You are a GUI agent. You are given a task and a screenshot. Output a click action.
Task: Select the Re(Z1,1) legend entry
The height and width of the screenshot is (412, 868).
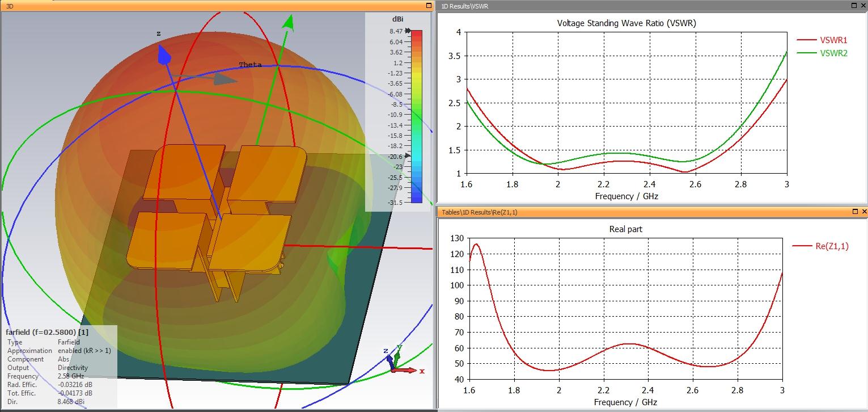click(820, 246)
